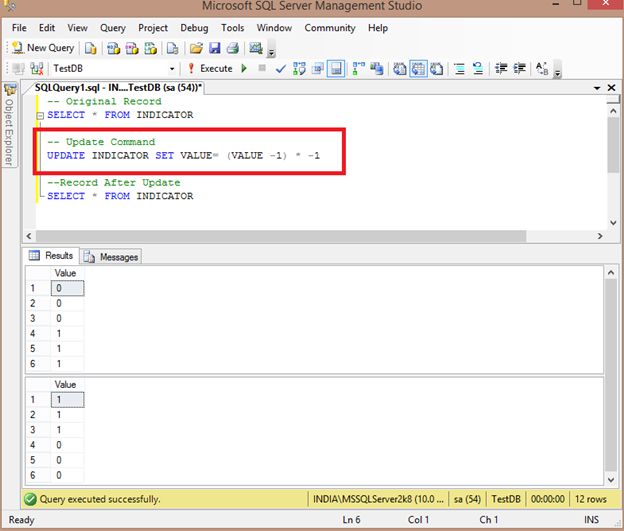Click the Comment out selected lines icon
Image resolution: width=624 pixels, height=531 pixels.
[x=460, y=68]
